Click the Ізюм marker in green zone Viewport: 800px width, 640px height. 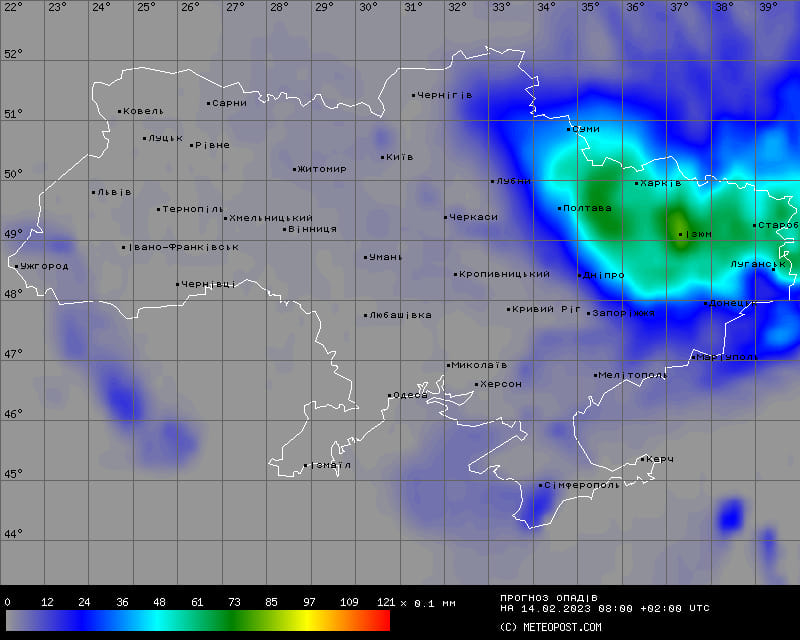coord(681,235)
